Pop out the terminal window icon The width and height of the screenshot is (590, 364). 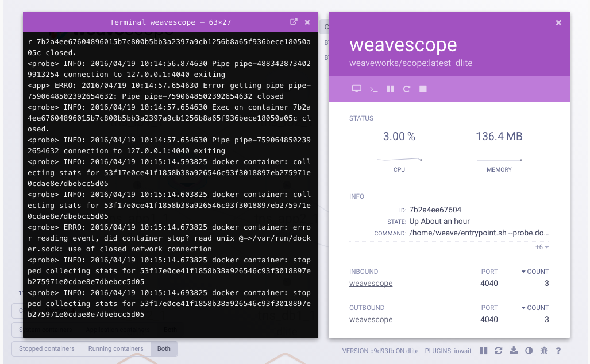[294, 22]
